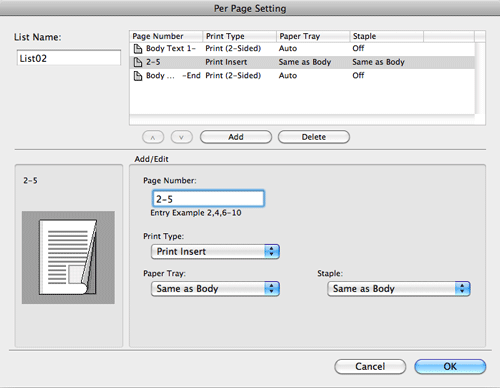500x388 pixels.
Task: Open the Staple dropdown showing Same as Body
Action: 399,289
